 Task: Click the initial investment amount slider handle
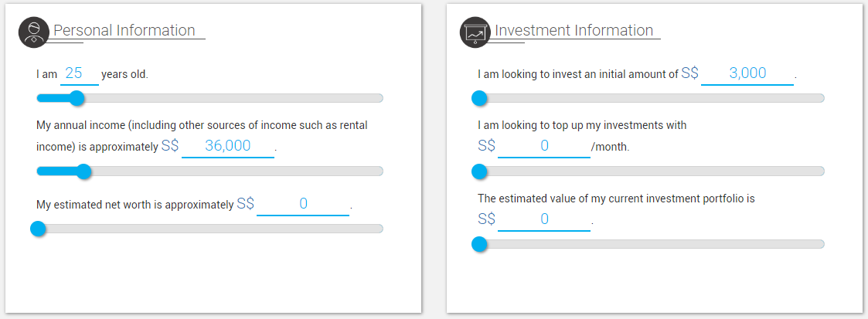point(479,98)
